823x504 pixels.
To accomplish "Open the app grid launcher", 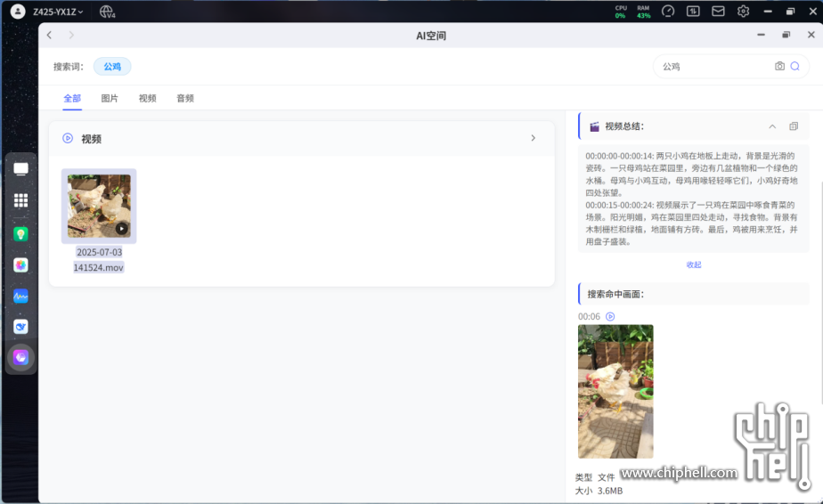I will click(x=20, y=201).
